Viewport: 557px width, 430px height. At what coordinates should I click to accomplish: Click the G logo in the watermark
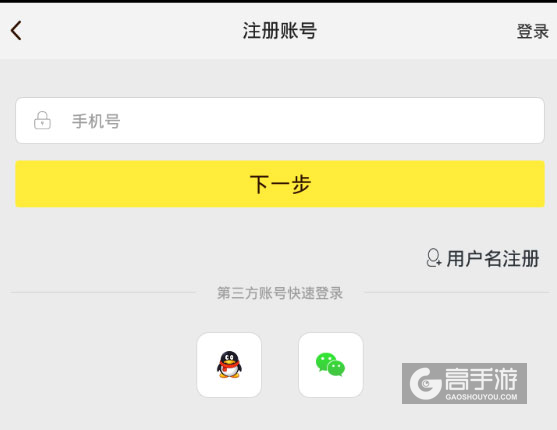[425, 384]
